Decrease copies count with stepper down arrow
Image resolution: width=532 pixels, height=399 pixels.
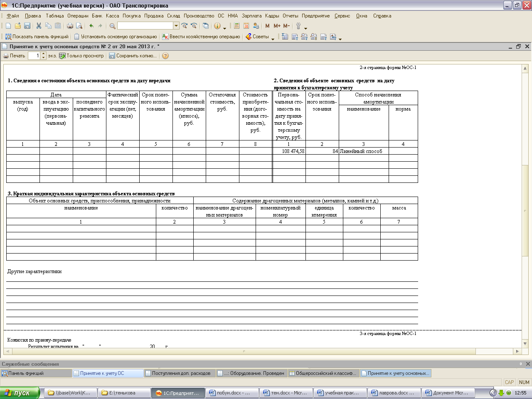pos(44,57)
